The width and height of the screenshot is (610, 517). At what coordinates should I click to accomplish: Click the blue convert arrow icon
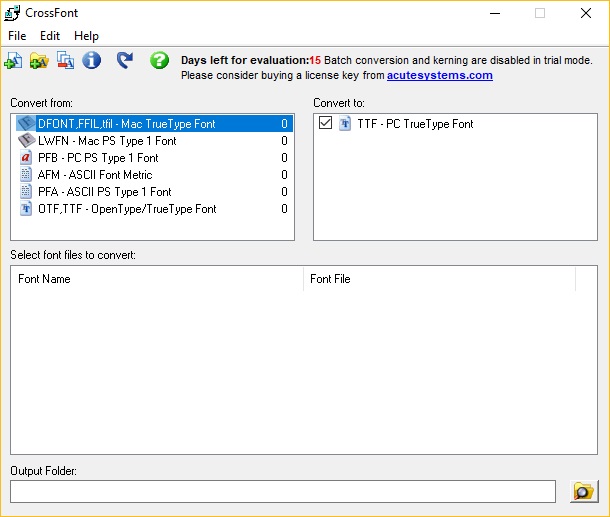click(125, 61)
